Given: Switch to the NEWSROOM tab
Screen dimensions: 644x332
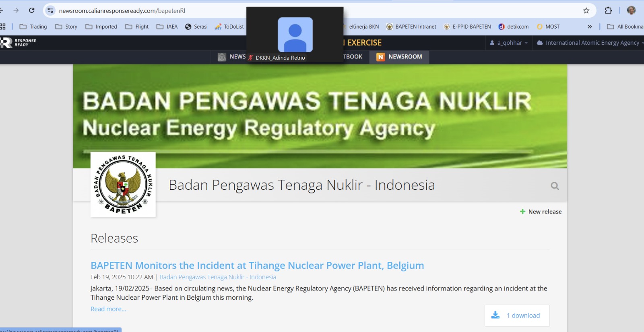Looking at the screenshot, I should [399, 57].
